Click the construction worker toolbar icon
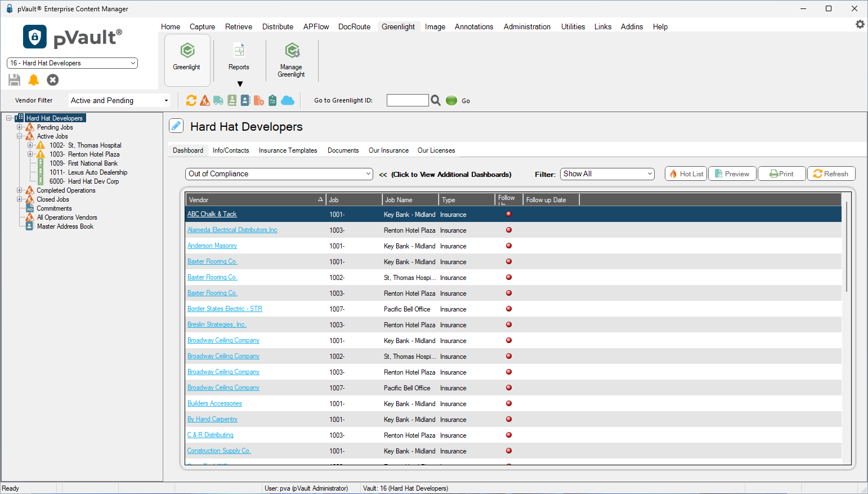This screenshot has height=494, width=868. [x=205, y=100]
